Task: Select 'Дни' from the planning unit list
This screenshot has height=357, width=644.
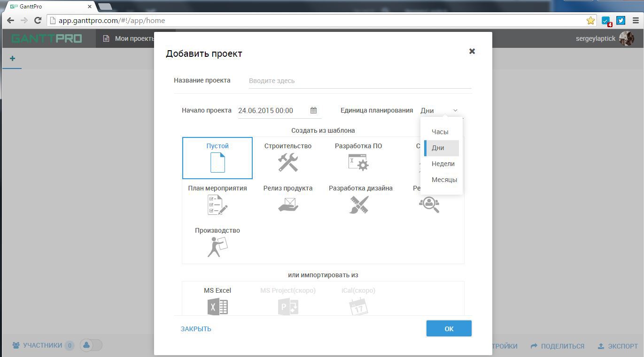Action: point(442,148)
